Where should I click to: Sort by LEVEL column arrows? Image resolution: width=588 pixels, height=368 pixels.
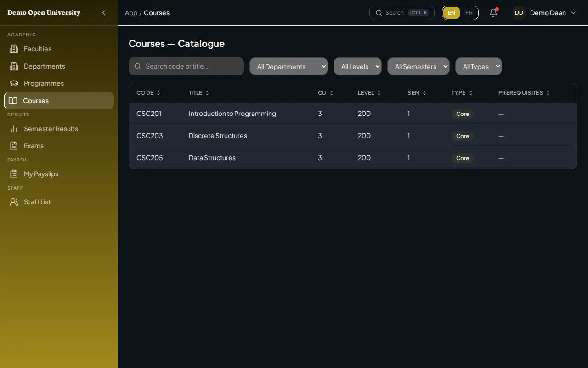pos(379,93)
